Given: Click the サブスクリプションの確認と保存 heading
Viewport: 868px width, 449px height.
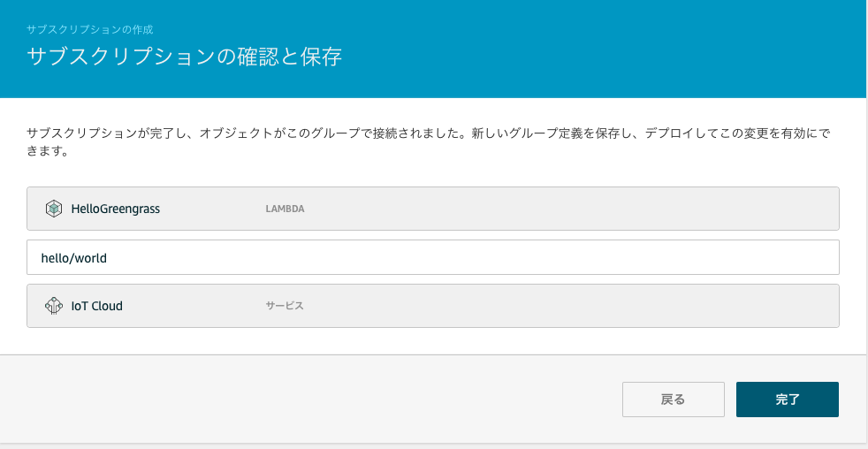Looking at the screenshot, I should click(185, 57).
